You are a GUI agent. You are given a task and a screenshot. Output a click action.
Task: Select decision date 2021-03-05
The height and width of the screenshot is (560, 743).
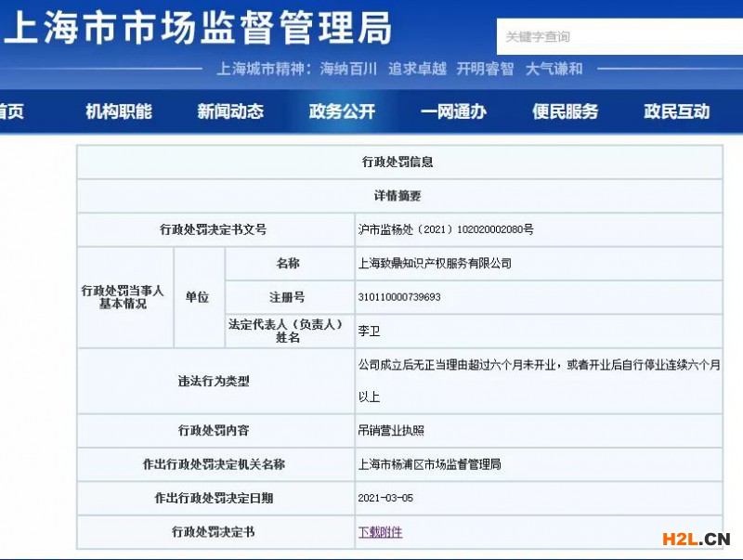point(385,498)
